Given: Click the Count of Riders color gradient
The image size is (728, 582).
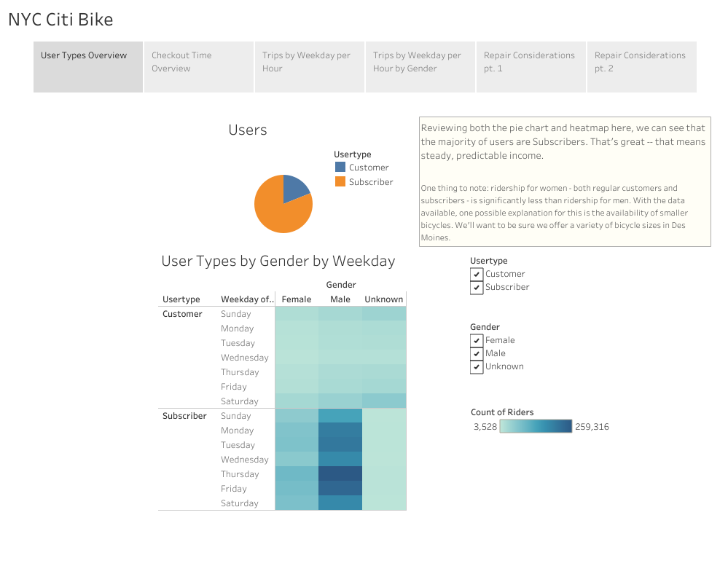Looking at the screenshot, I should (536, 426).
